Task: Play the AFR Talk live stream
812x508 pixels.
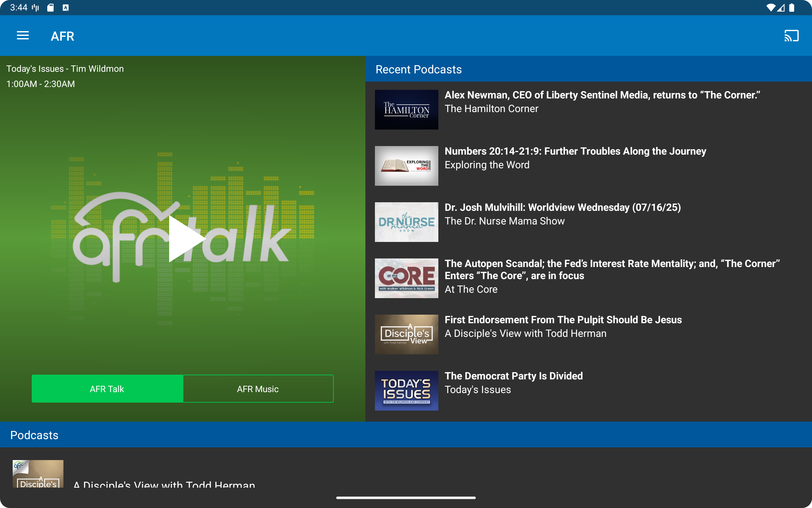Action: coord(187,239)
